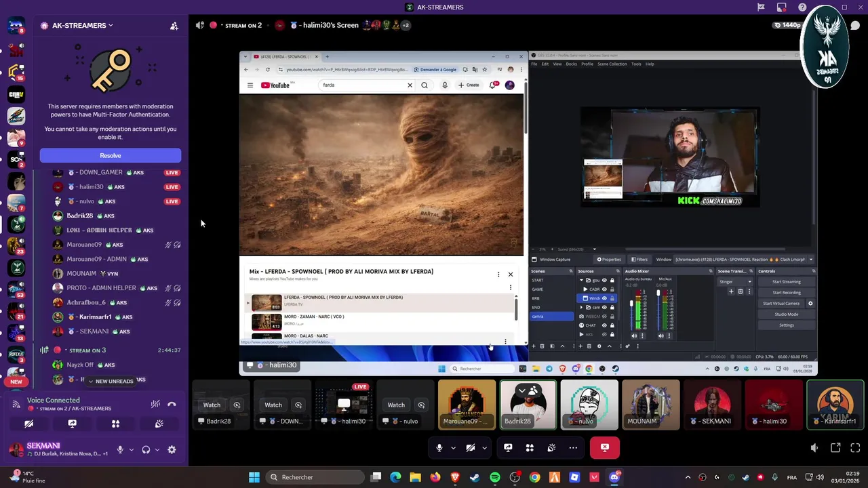868x488 pixels.
Task: Click Start Recording in OBS
Action: point(787,292)
